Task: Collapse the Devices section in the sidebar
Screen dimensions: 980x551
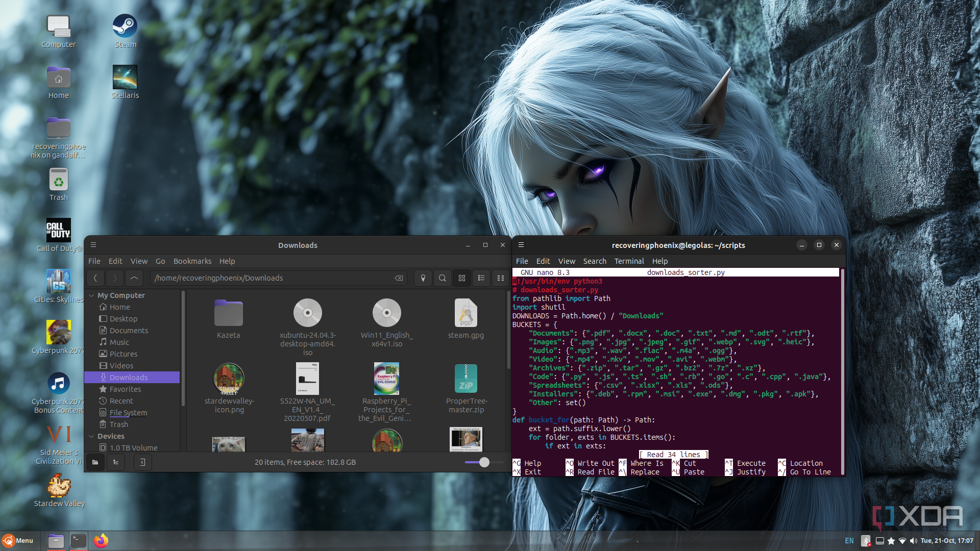Action: (91, 436)
